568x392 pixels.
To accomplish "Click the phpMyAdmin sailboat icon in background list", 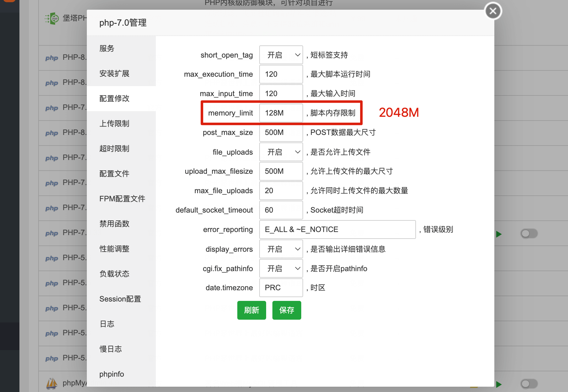I will pos(52,383).
